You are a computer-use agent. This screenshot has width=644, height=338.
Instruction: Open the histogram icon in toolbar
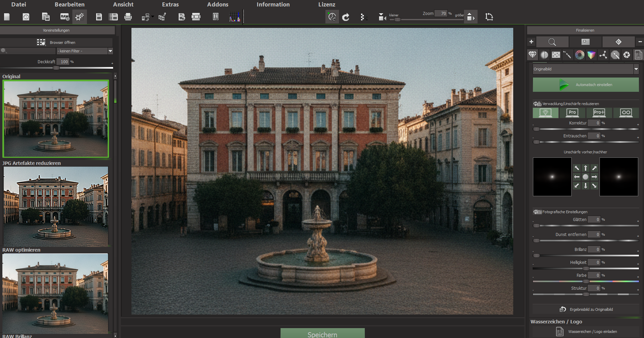click(235, 17)
